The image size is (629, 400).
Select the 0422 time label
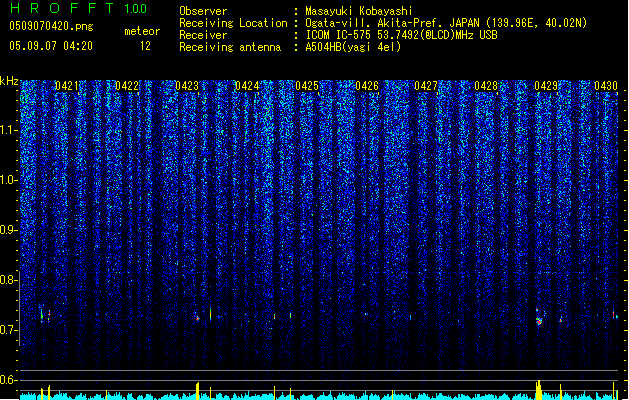127,86
